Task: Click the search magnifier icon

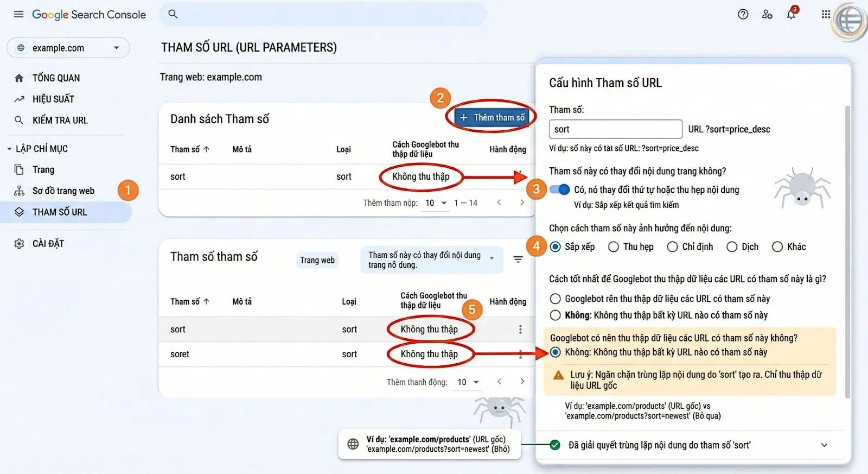Action: pyautogui.click(x=173, y=14)
